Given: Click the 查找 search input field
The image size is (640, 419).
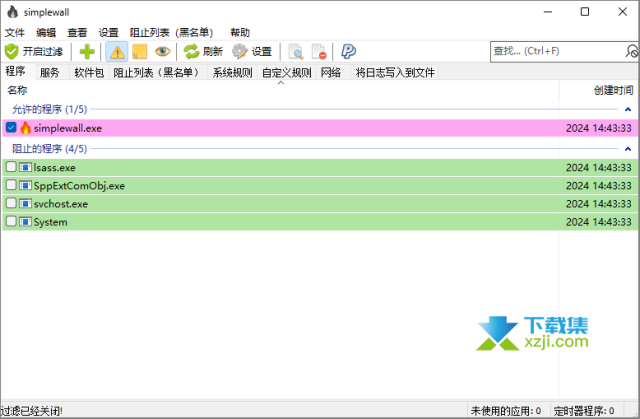Looking at the screenshot, I should pos(558,51).
